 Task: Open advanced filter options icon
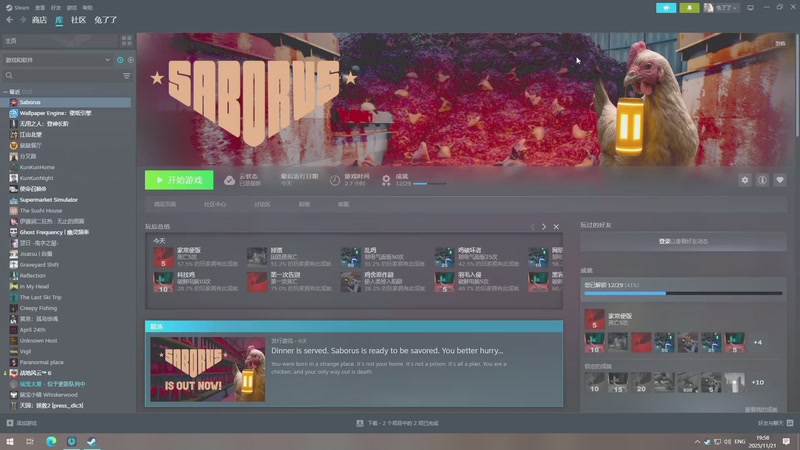[127, 76]
